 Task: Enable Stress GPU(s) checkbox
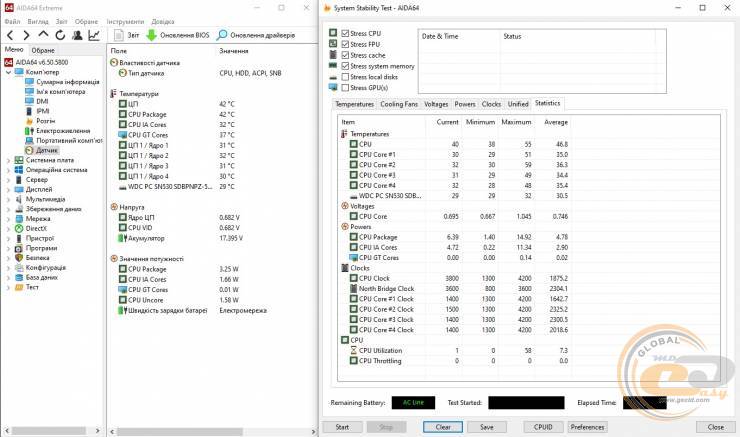[x=345, y=88]
